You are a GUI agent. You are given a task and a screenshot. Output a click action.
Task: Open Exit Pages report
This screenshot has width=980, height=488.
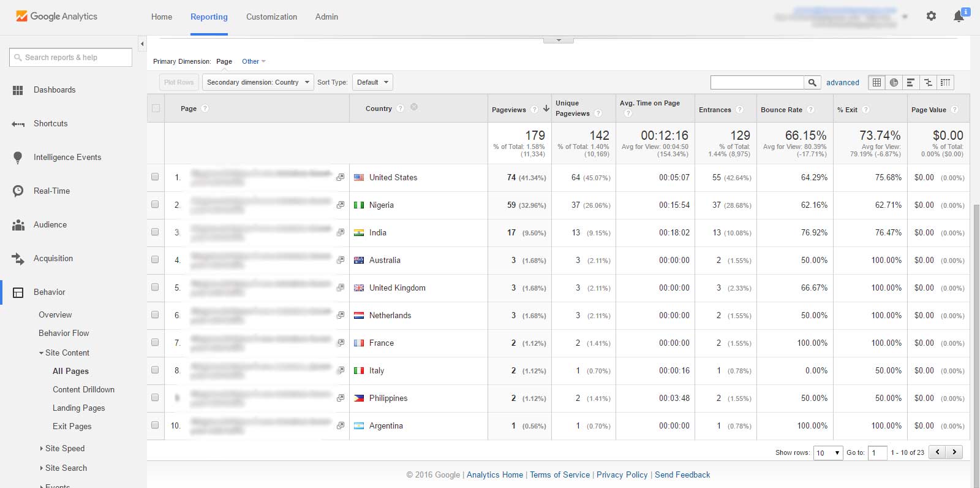72,426
